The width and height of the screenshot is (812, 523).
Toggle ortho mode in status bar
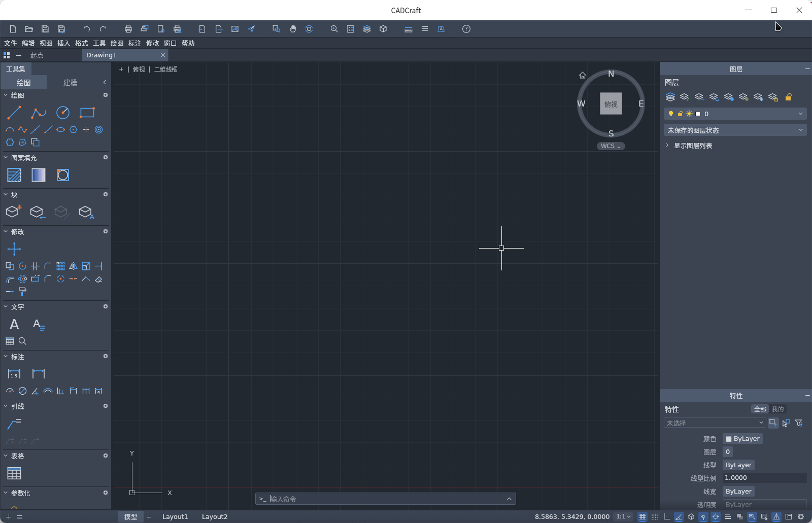tap(667, 517)
